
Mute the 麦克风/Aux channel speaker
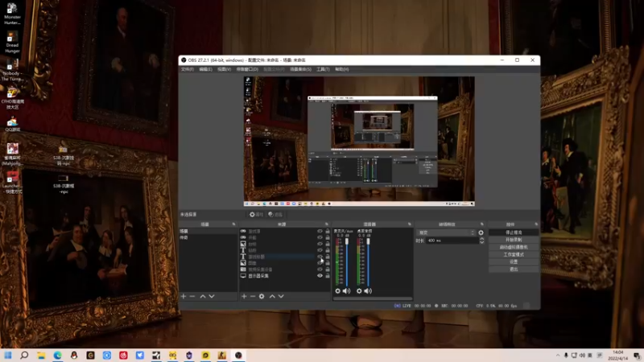(x=347, y=291)
